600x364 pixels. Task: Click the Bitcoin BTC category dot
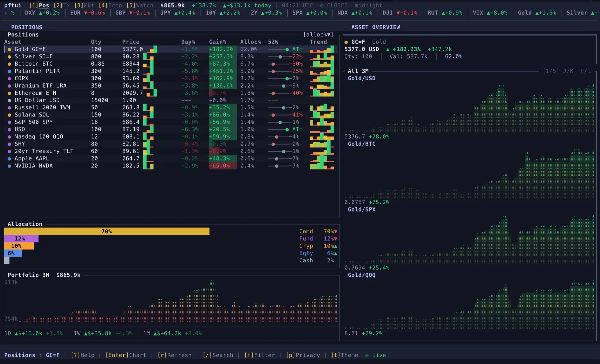[9, 64]
